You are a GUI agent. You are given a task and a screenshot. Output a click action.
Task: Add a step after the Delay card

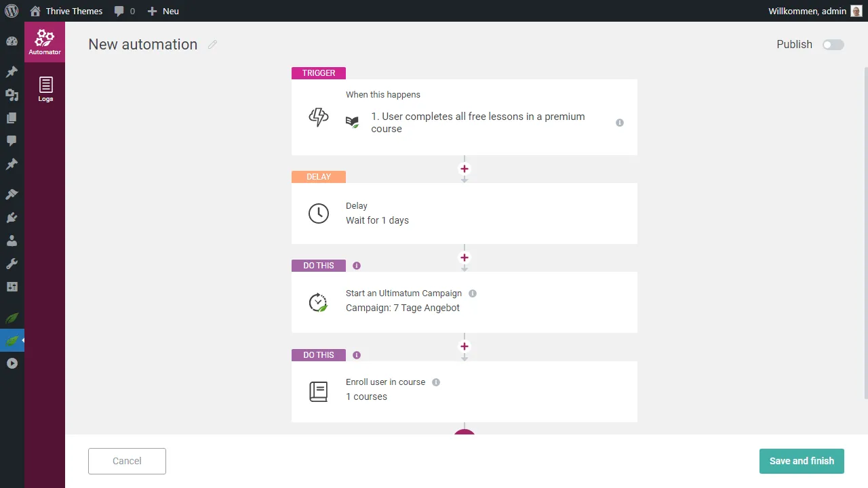pos(465,258)
